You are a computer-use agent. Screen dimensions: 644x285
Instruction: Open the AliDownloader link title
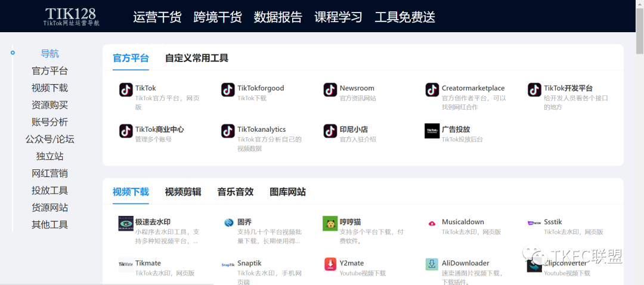[x=465, y=263]
